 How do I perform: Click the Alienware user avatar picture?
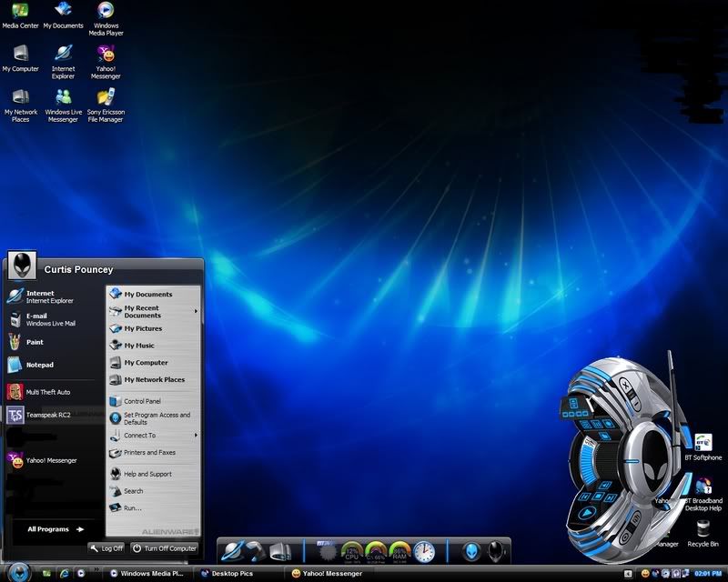[22, 266]
